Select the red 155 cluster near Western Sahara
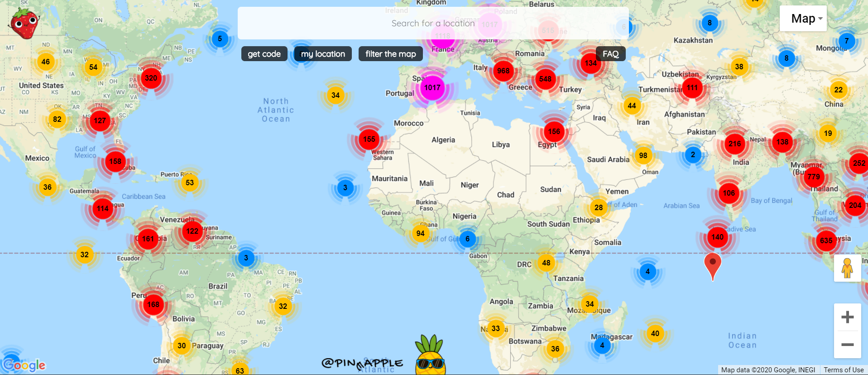The image size is (868, 375). tap(369, 139)
